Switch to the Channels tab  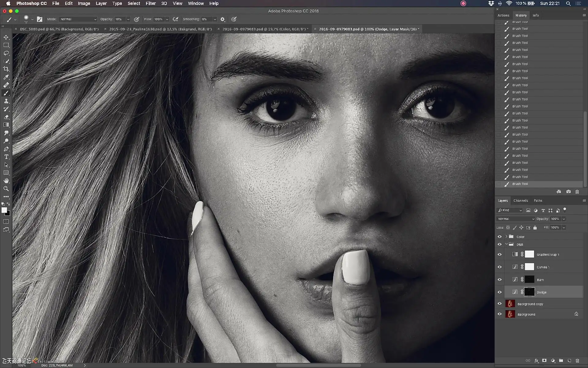[520, 201]
